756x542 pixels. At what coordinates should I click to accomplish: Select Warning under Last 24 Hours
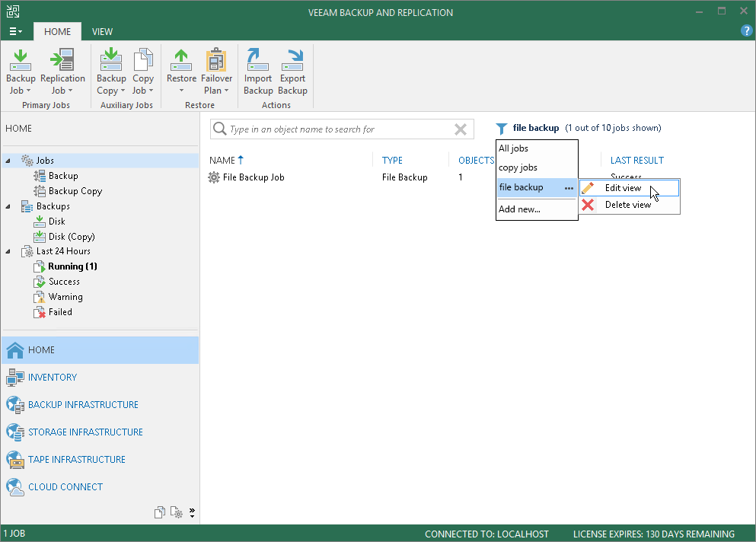click(x=65, y=297)
